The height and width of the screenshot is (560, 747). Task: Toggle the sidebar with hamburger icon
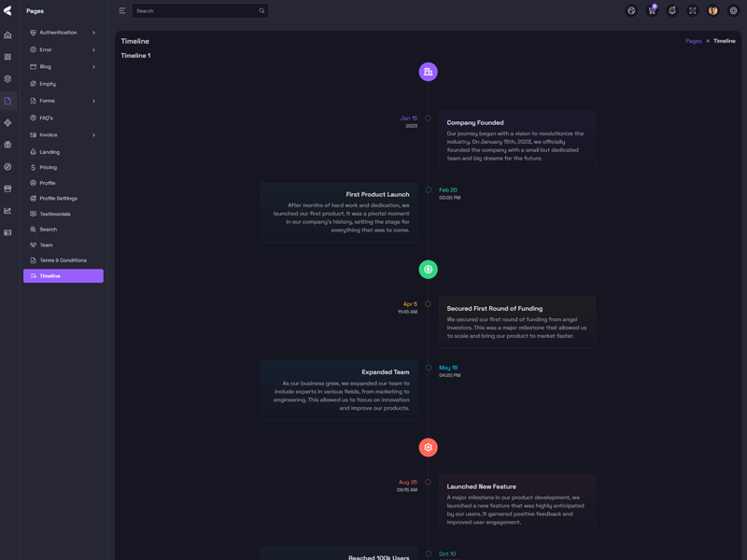coord(122,11)
